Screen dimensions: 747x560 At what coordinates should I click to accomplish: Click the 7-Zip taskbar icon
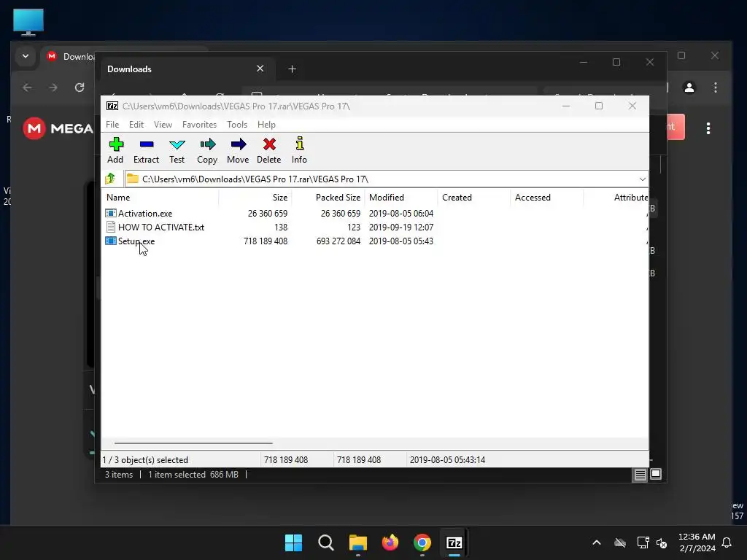(454, 542)
